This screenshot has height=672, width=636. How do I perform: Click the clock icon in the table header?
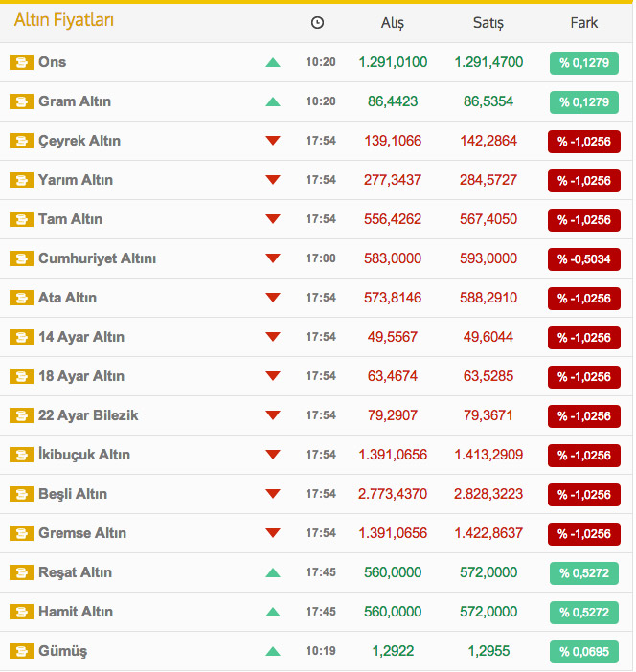(318, 23)
